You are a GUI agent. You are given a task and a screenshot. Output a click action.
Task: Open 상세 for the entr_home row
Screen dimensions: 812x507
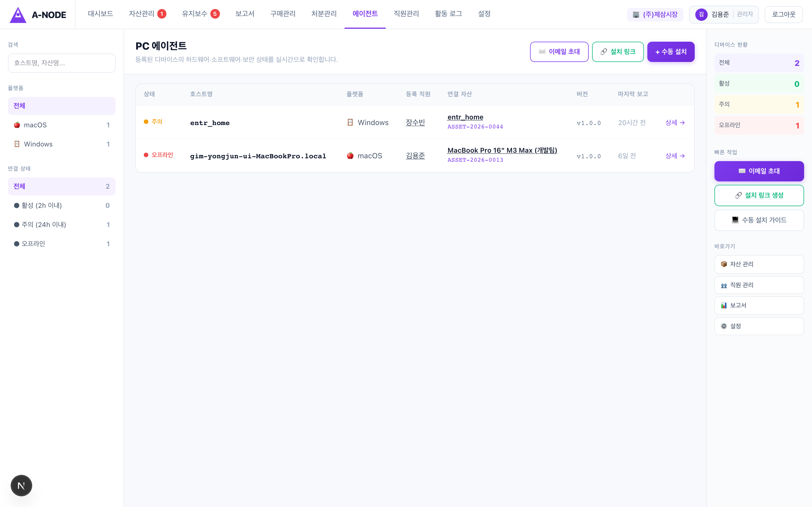point(675,123)
